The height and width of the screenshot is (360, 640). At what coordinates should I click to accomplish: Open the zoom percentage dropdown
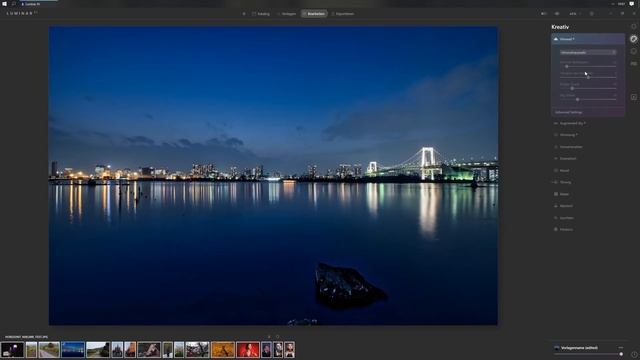[574, 14]
